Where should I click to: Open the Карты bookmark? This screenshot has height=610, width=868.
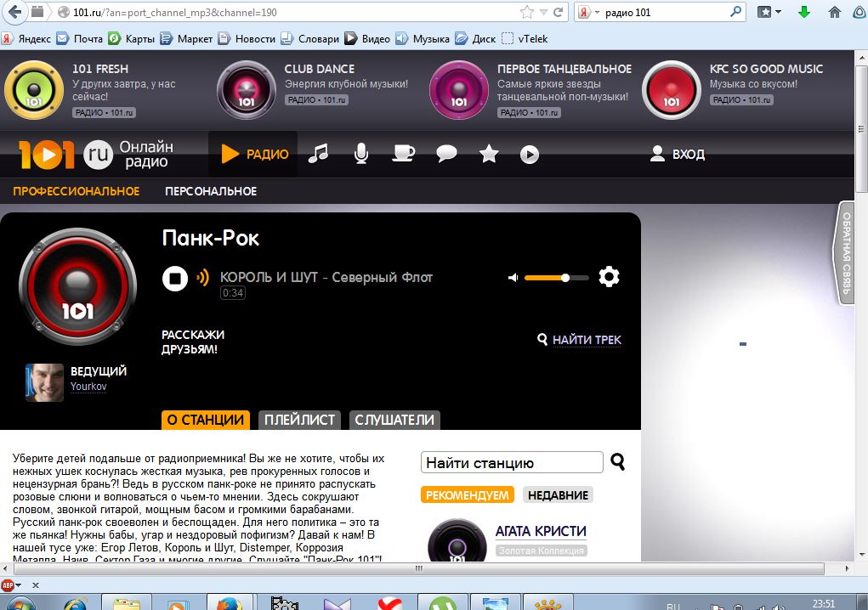coord(132,39)
